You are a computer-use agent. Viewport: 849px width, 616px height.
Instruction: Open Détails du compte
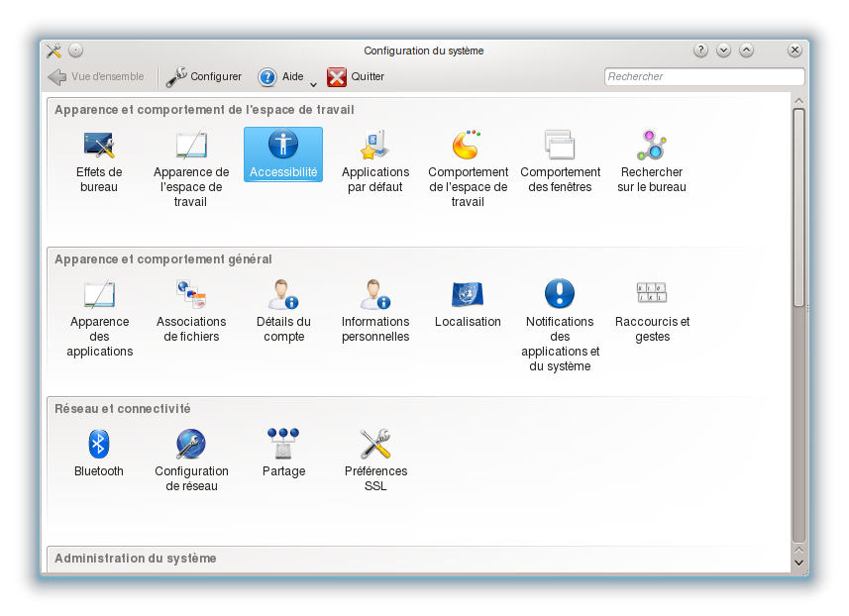pos(283,311)
